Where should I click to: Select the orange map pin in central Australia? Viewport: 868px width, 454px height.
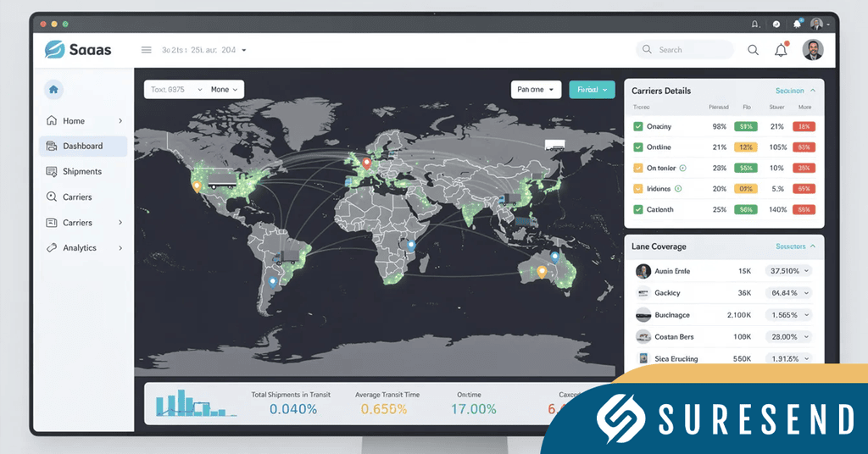(x=542, y=272)
